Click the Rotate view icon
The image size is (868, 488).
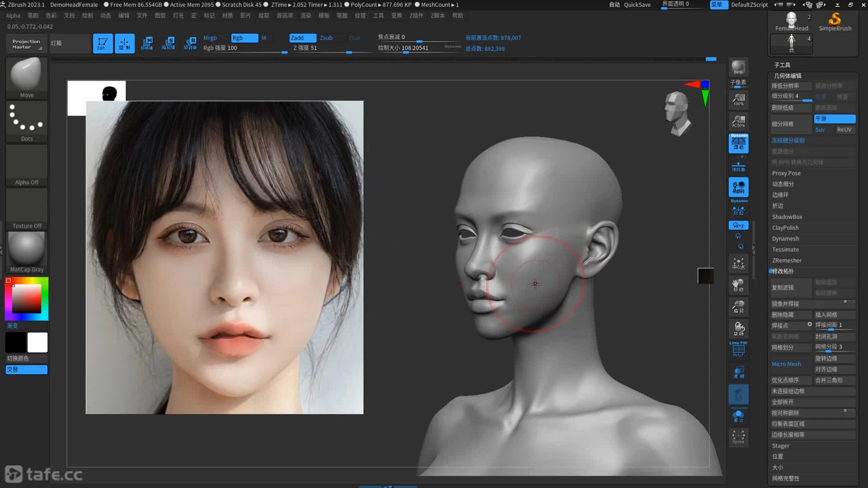738,328
